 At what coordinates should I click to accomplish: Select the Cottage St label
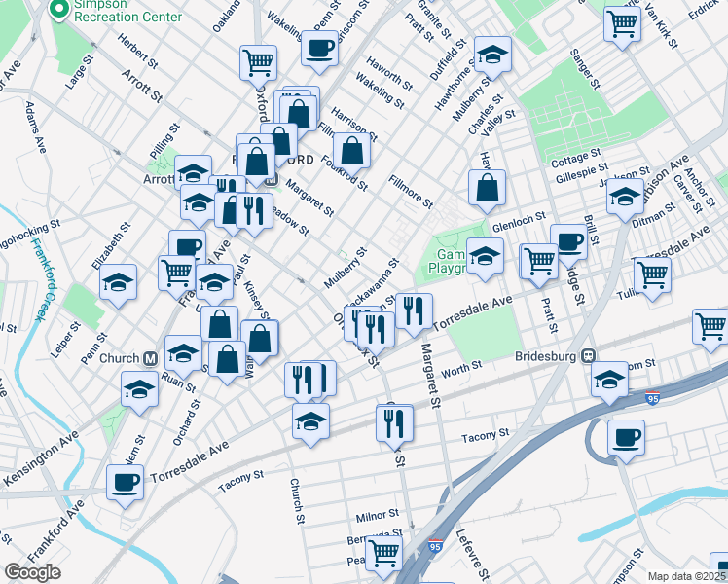(x=576, y=159)
